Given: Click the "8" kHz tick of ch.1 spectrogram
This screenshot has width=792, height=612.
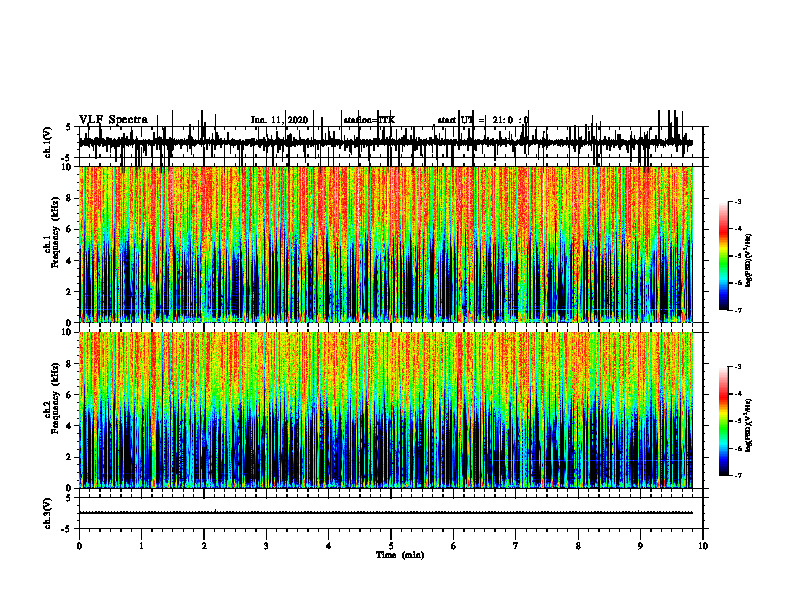Looking at the screenshot, I should (x=70, y=198).
